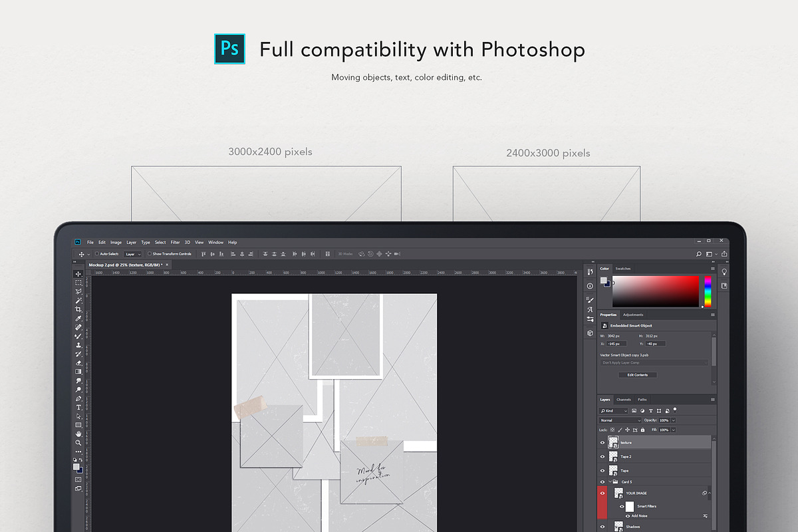
Task: Select the Path Selection tool
Action: [x=79, y=416]
